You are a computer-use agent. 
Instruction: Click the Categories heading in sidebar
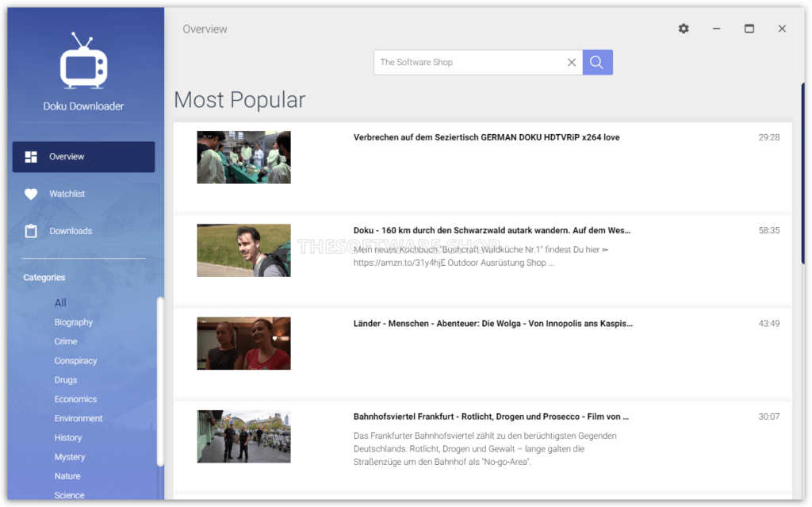coord(44,278)
